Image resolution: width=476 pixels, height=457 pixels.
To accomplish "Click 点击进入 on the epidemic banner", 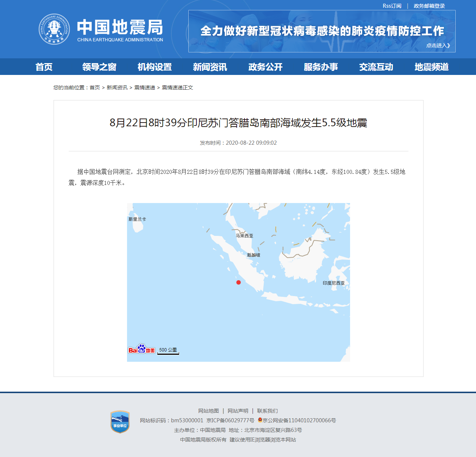I will 438,45.
